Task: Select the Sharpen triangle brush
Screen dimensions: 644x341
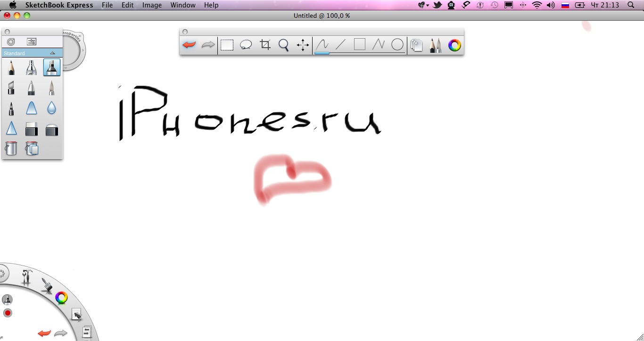Action: [11, 128]
